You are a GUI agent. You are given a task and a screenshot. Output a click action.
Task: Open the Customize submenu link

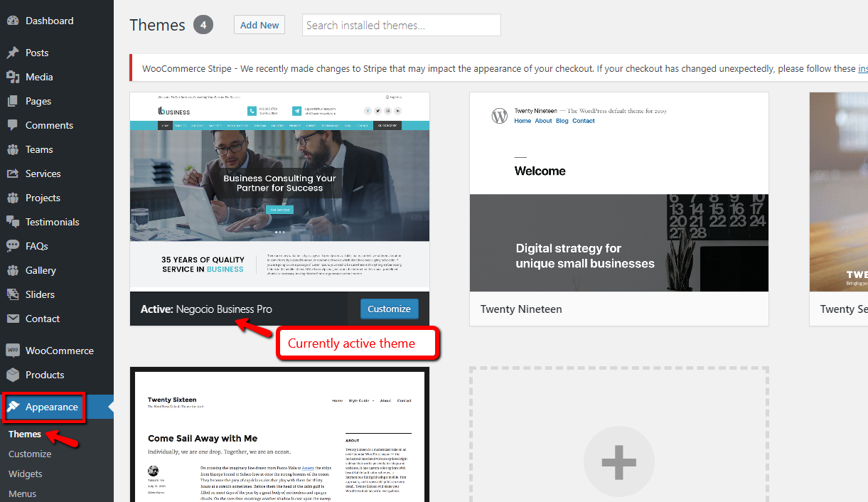pyautogui.click(x=30, y=454)
